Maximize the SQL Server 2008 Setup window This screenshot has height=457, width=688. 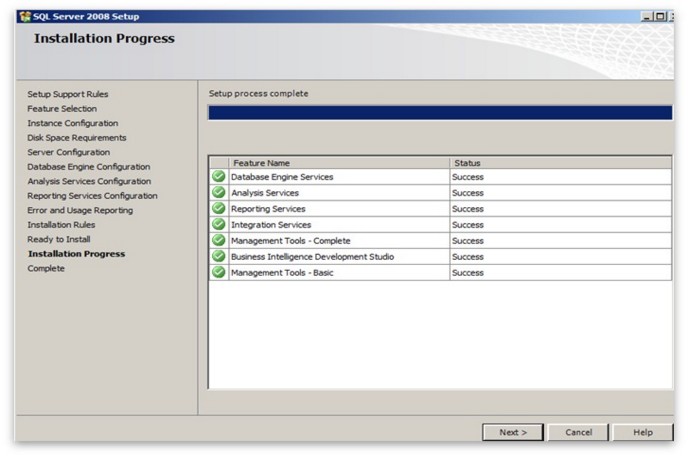tap(659, 17)
